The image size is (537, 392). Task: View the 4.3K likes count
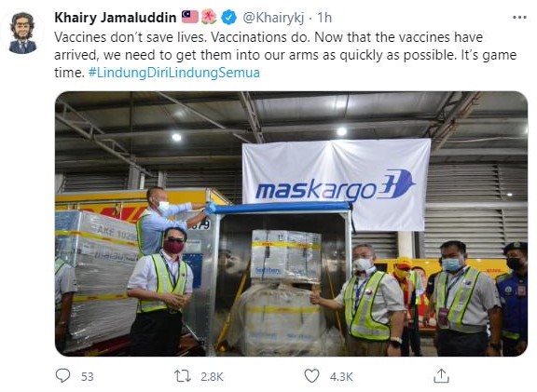pyautogui.click(x=341, y=376)
